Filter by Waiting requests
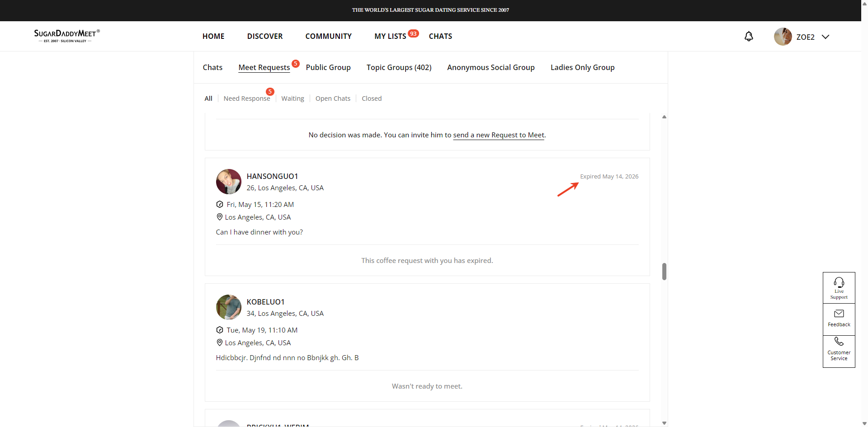Viewport: 868px width, 427px height. tap(292, 99)
